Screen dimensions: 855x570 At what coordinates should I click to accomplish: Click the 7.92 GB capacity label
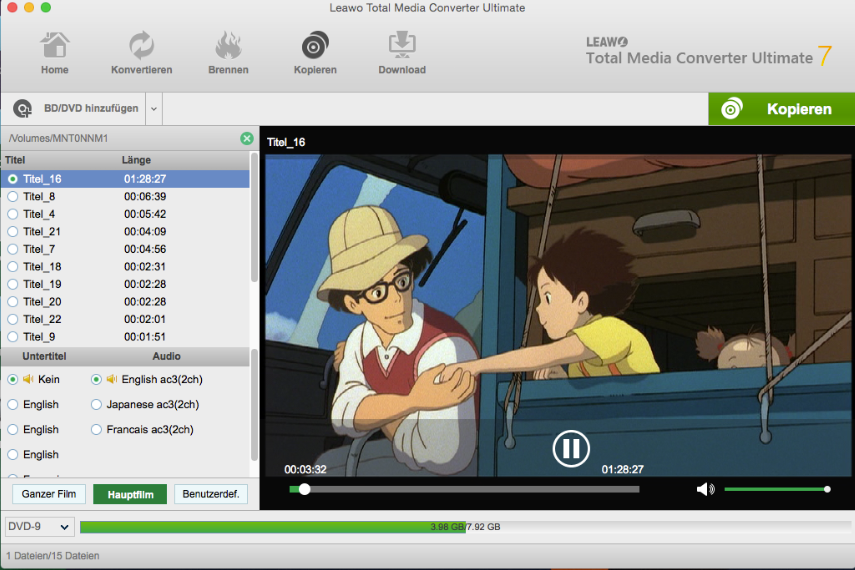point(484,527)
